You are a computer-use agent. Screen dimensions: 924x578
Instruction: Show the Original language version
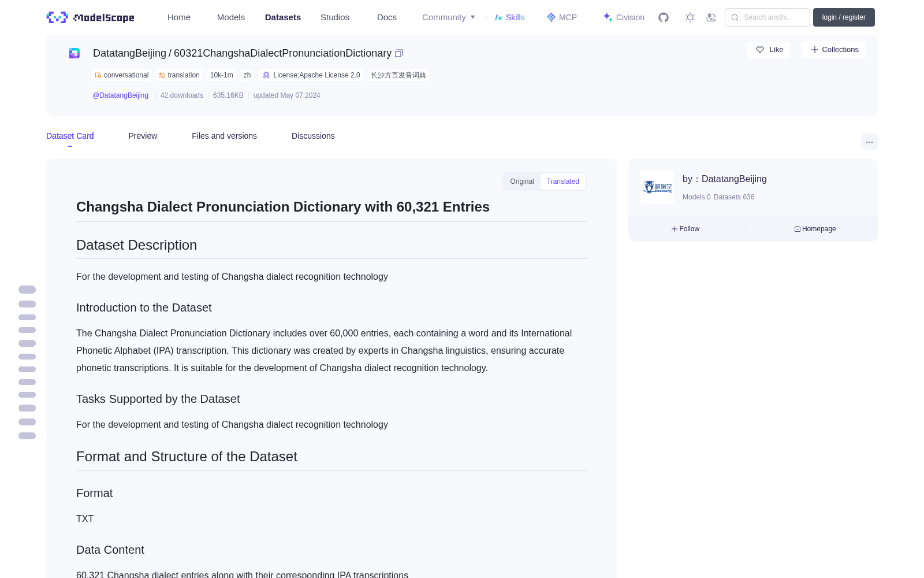[522, 181]
